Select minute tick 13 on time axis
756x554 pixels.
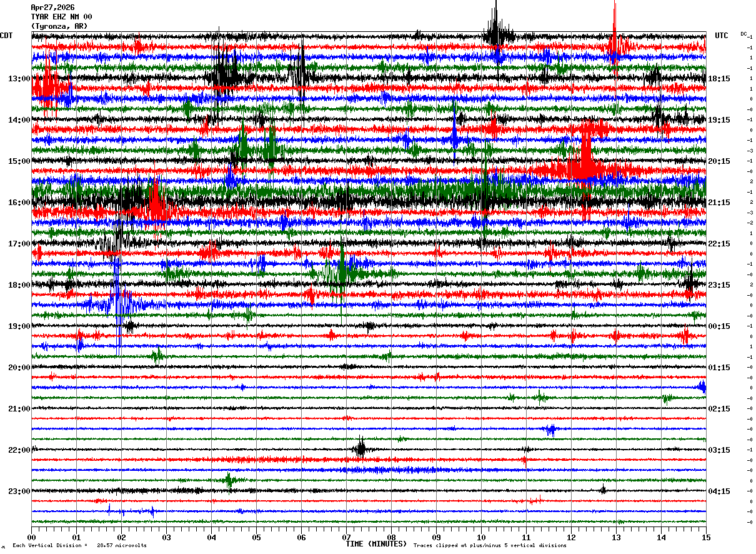[616, 537]
